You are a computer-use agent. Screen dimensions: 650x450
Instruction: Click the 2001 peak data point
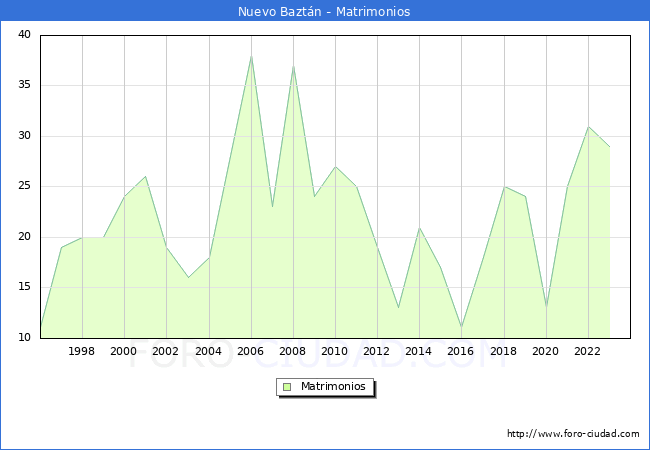pyautogui.click(x=146, y=177)
